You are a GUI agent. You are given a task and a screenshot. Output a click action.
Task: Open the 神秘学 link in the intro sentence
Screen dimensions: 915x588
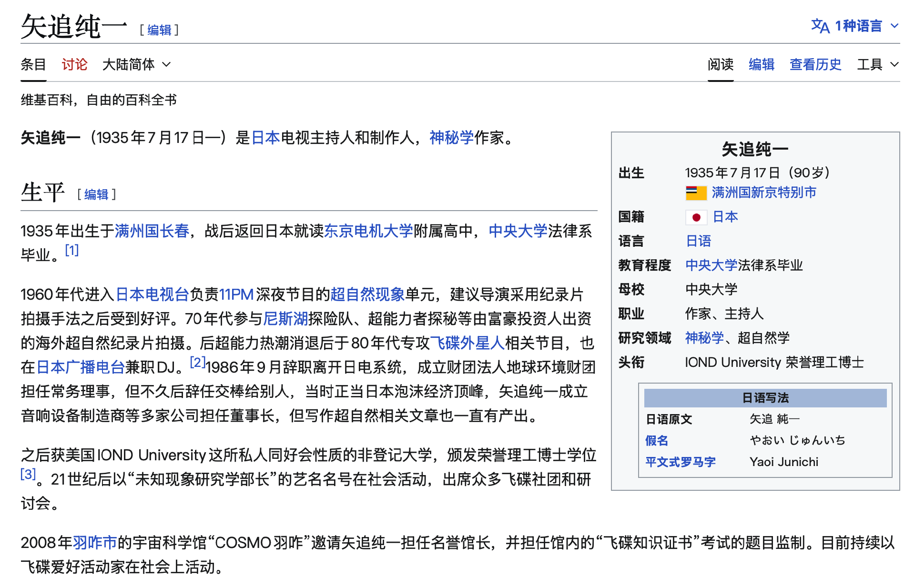451,138
